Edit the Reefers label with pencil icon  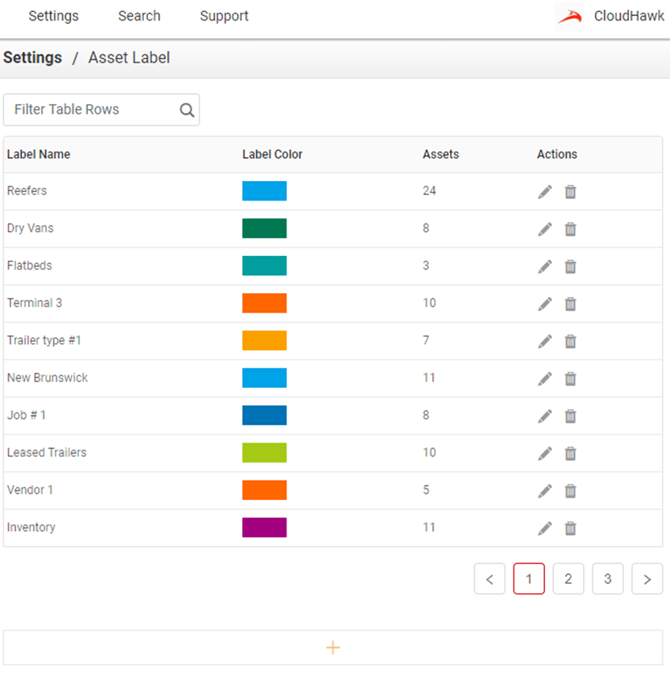click(x=545, y=192)
